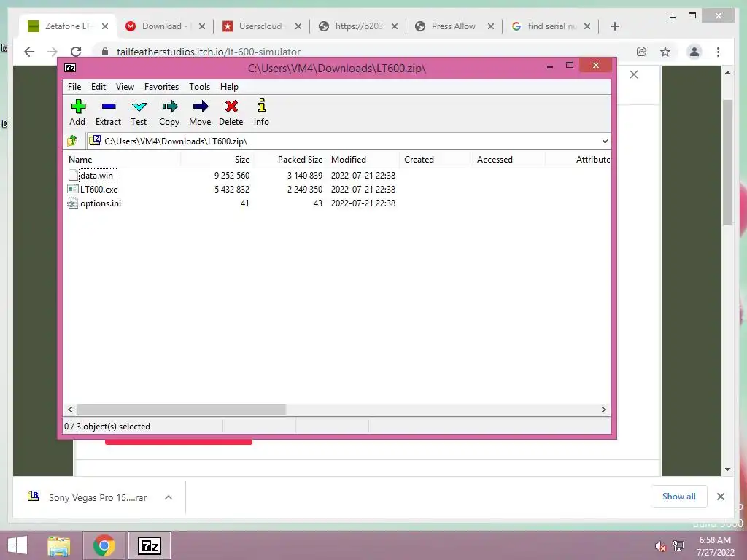This screenshot has height=560, width=747.
Task: Switch to Chrome on the taskbar
Action: pos(104,545)
